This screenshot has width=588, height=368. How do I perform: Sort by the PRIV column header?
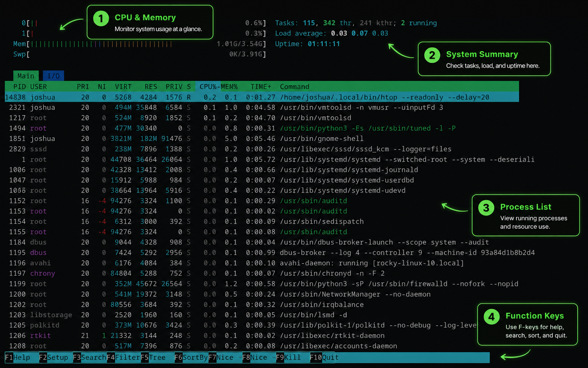[174, 86]
